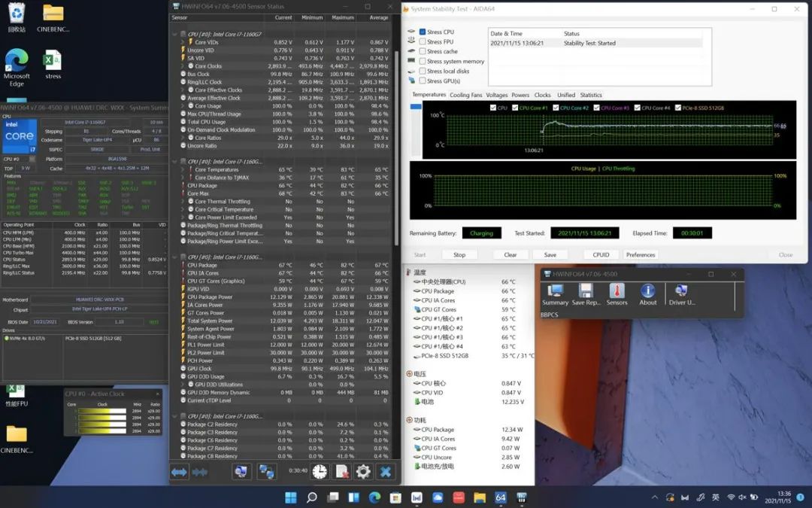Enable the Stress FPU checkbox
Screen dimensions: 812x508
[x=423, y=41]
